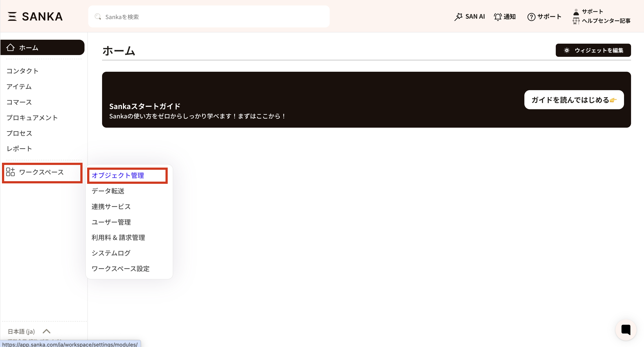Go to プロキュアメント in sidebar
This screenshot has width=644, height=347.
[32, 118]
